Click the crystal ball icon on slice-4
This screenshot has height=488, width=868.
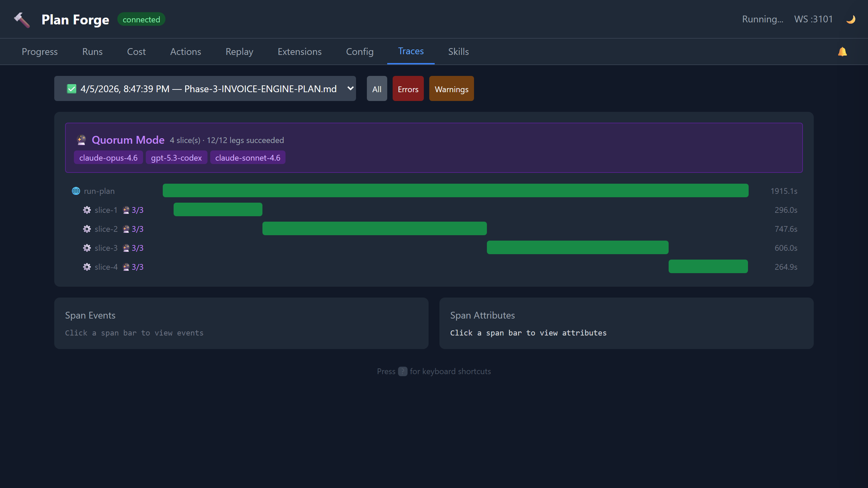click(126, 267)
